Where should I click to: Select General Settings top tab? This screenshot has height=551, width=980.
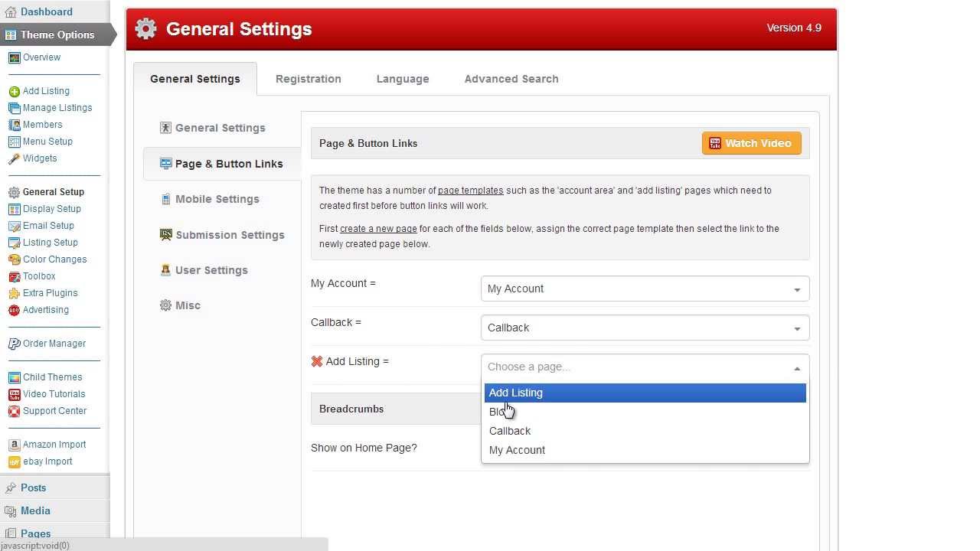coord(195,79)
